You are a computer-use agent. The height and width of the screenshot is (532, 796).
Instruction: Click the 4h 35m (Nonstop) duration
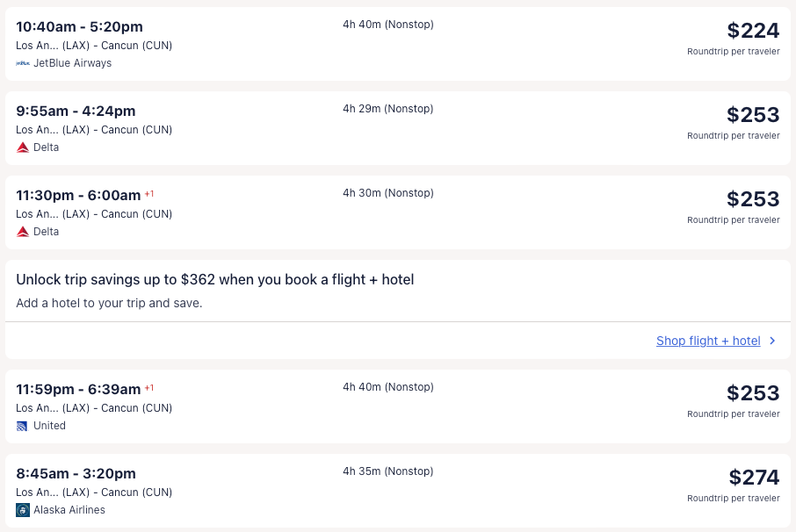click(388, 471)
